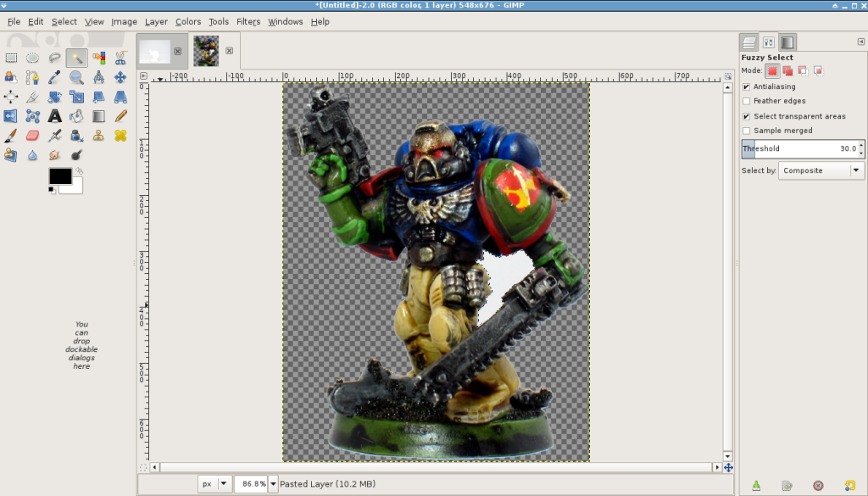Select the Fuzzy Select magic wand tool
The width and height of the screenshot is (868, 496).
(x=76, y=58)
